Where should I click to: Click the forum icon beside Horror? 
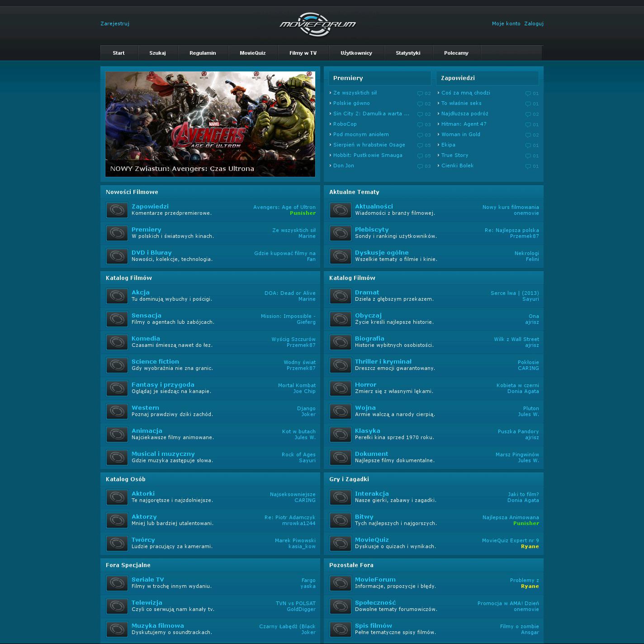click(x=340, y=388)
